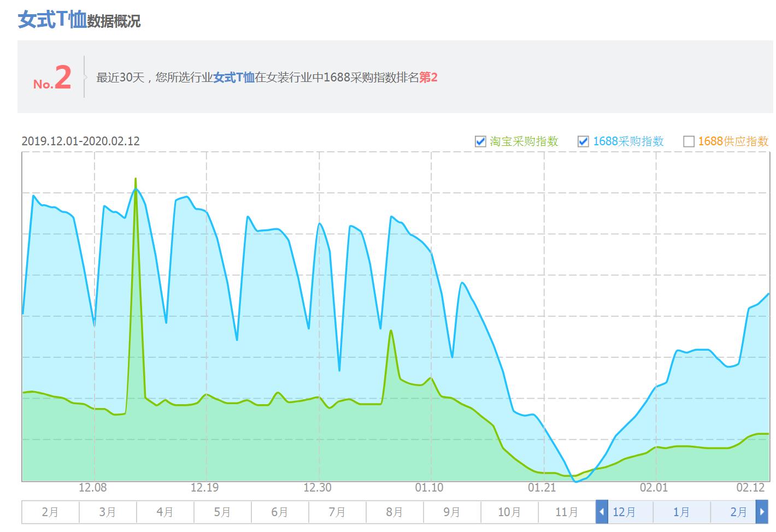This screenshot has width=776, height=532.
Task: Click the red 第2 ranking text
Action: pyautogui.click(x=428, y=78)
